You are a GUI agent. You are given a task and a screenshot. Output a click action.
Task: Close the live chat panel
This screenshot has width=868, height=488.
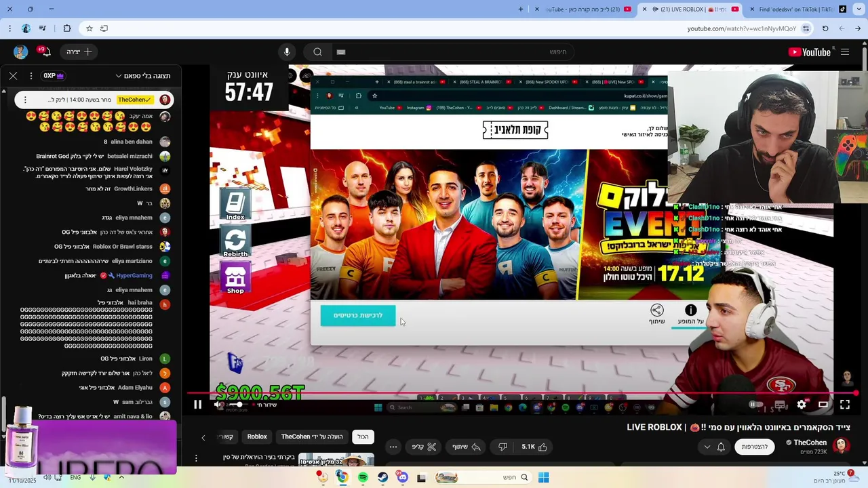[13, 76]
